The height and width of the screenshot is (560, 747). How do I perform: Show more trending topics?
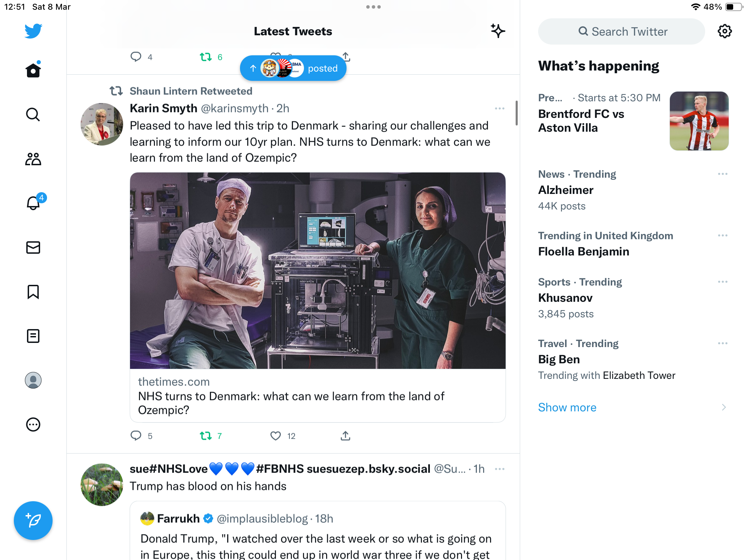click(567, 407)
